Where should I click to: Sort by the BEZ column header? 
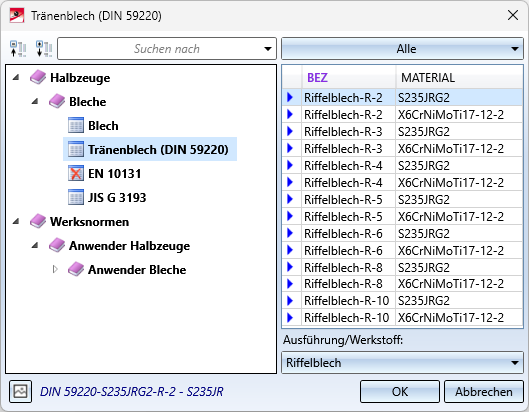[x=349, y=78]
